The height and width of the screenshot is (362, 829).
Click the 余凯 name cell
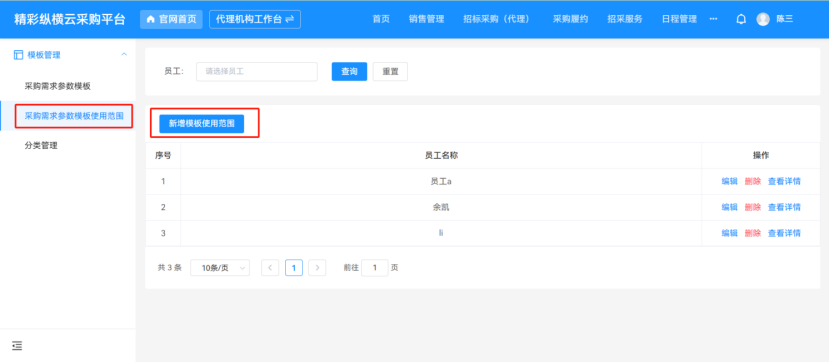(441, 207)
